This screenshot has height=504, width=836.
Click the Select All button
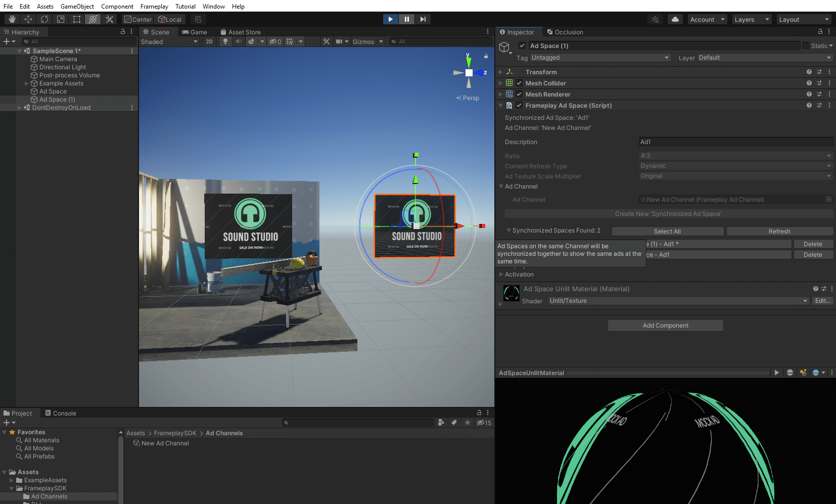(x=667, y=231)
